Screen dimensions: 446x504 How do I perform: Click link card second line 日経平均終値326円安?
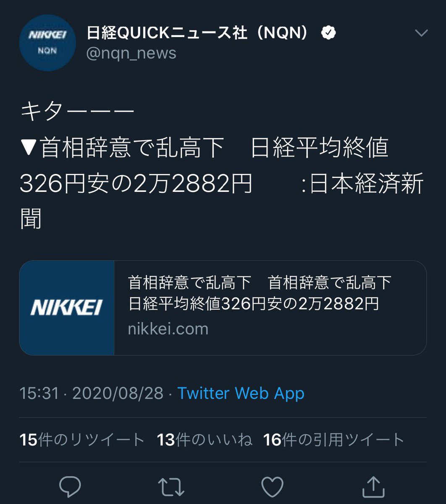point(253,304)
